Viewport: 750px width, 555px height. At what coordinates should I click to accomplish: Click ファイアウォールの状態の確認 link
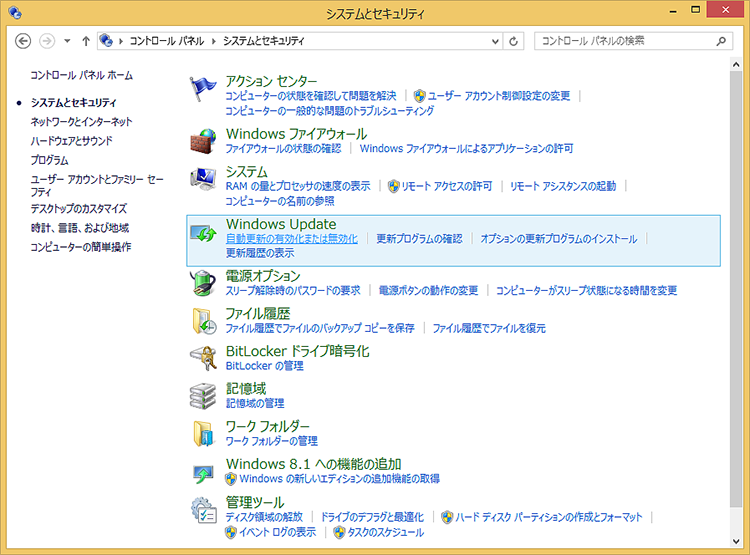coord(283,148)
